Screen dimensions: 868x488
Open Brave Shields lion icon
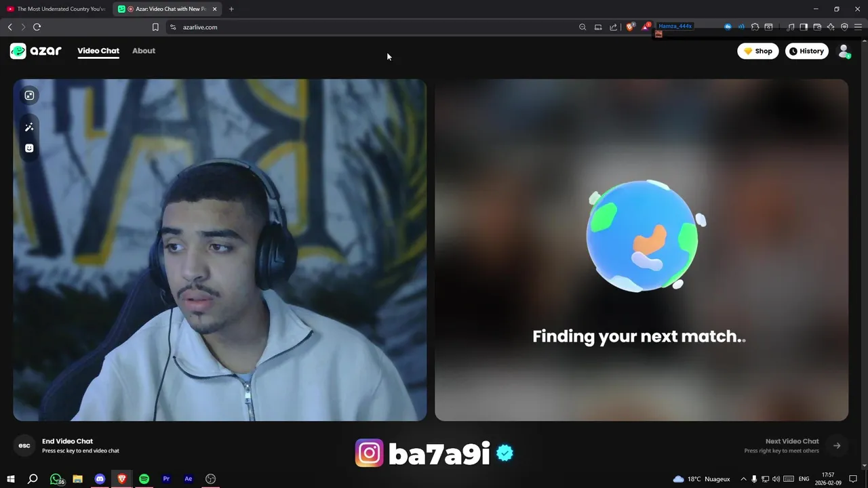pos(630,27)
